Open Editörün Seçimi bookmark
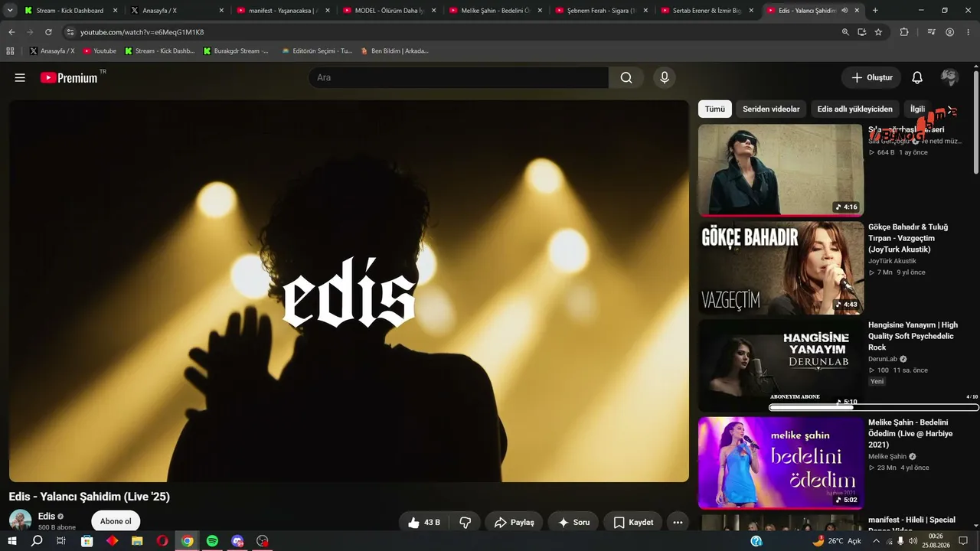Screen dimensions: 980x551 click(x=317, y=51)
